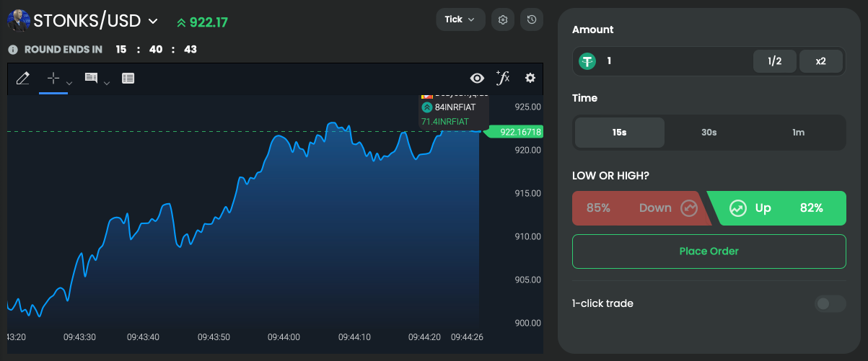Click the round info icon
This screenshot has width=868, height=361.
[12, 50]
